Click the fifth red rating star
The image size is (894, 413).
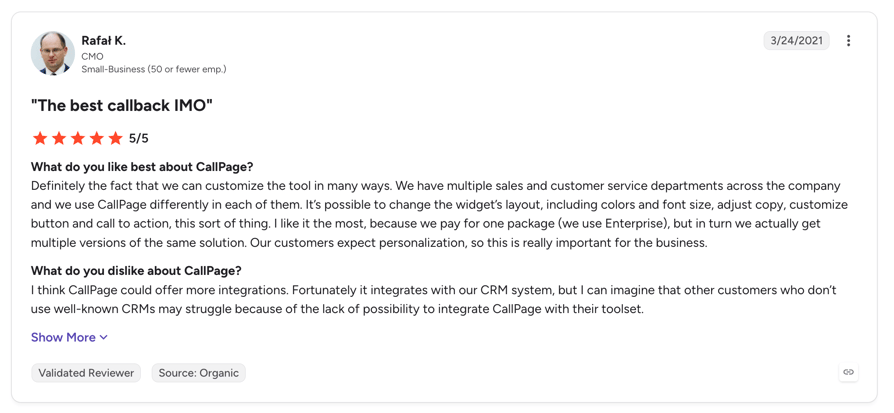point(115,138)
